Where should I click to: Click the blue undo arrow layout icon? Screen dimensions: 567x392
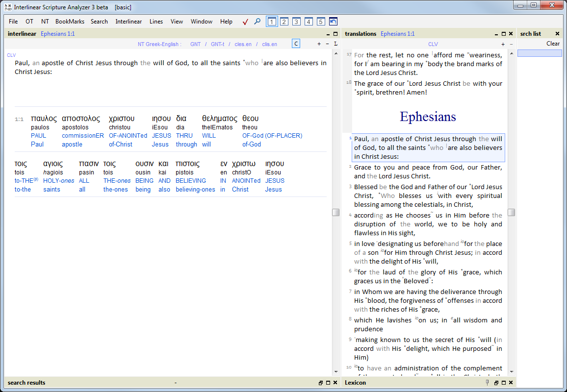click(x=333, y=22)
